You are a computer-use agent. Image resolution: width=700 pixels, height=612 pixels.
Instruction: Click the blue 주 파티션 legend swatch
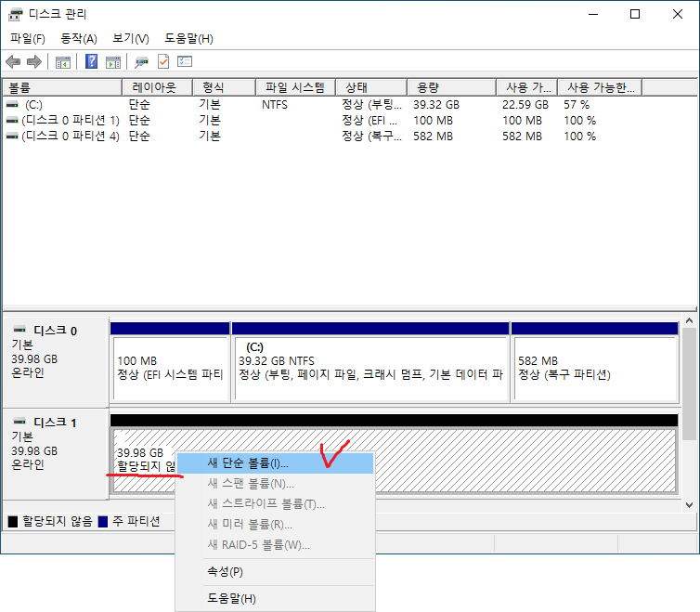pos(103,521)
